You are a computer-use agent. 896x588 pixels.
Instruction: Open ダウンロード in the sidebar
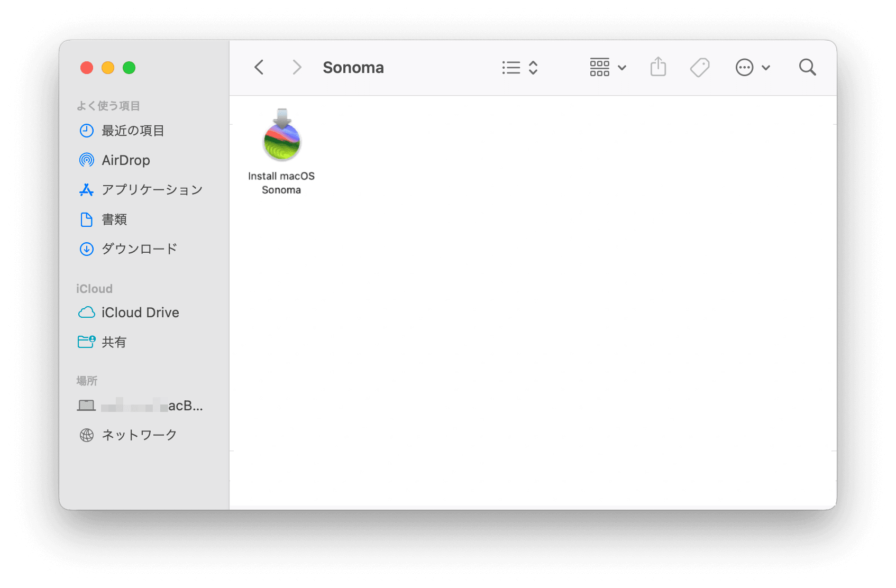(x=139, y=249)
